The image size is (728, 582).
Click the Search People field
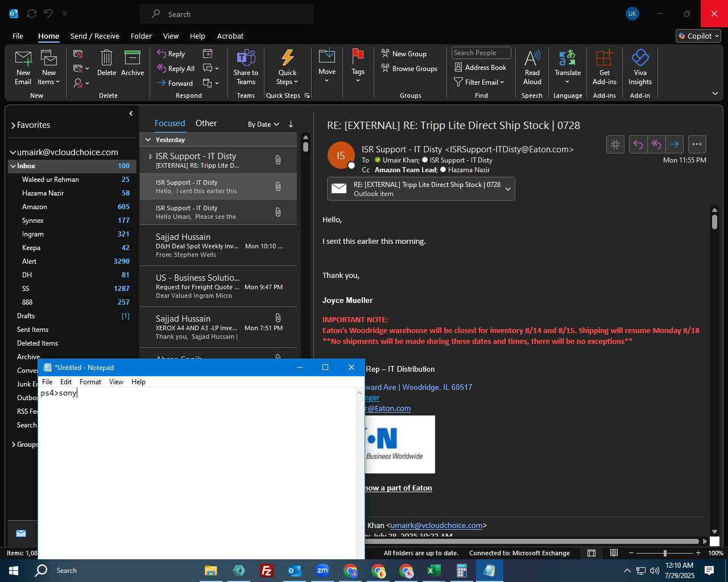click(x=481, y=53)
